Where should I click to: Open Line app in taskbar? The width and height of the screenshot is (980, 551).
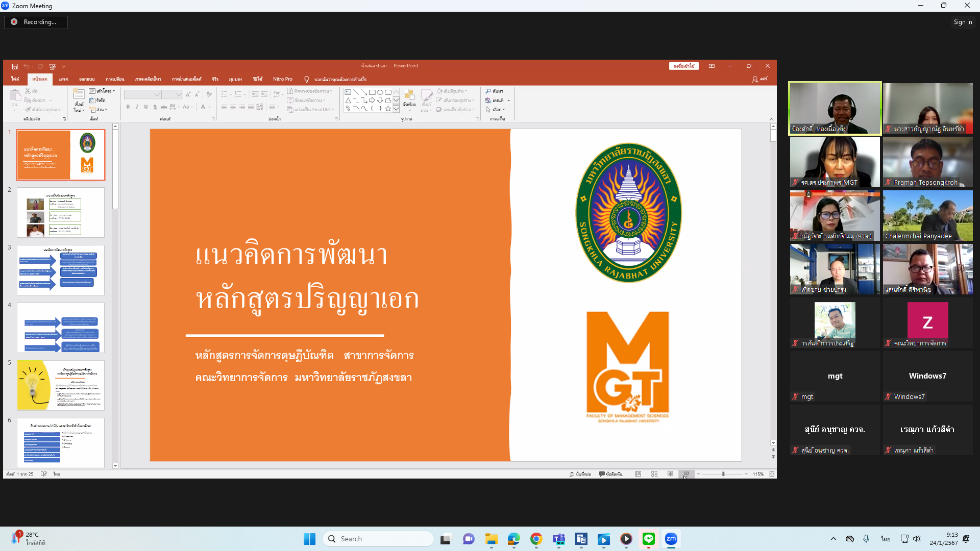(x=648, y=539)
